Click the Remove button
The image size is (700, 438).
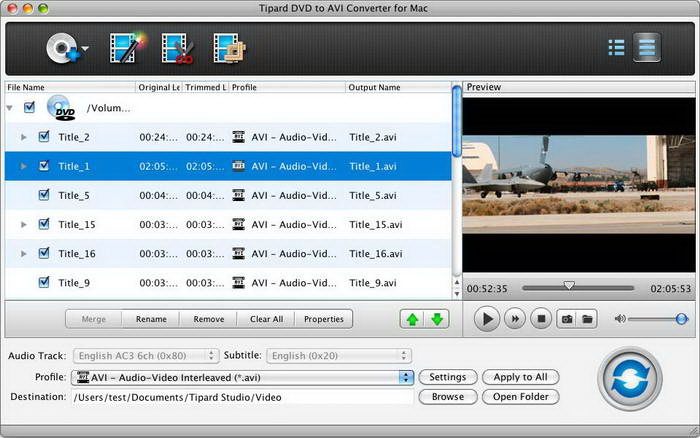(208, 319)
